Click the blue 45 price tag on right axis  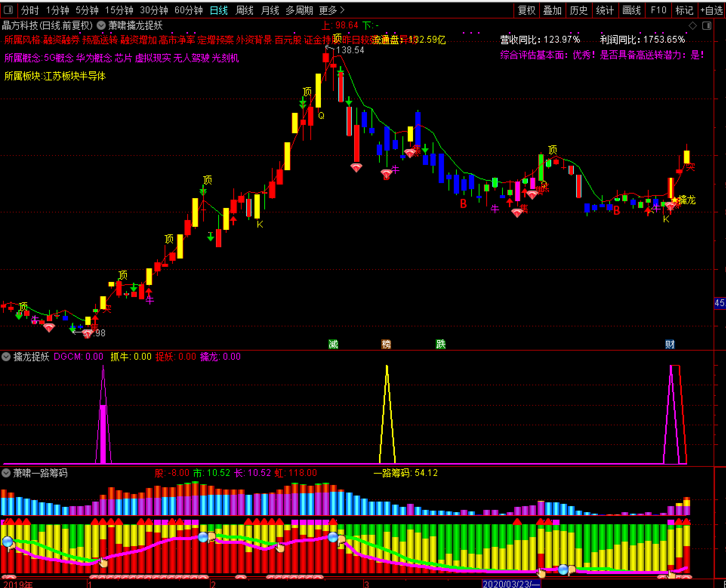pos(720,303)
